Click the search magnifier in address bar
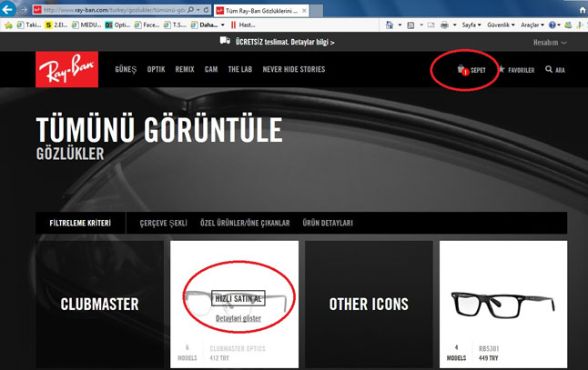The height and width of the screenshot is (370, 588). 190,10
